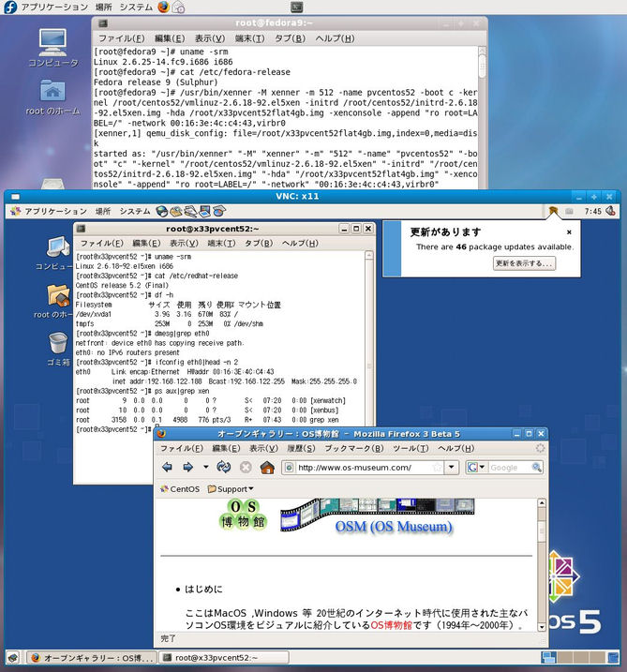The height and width of the screenshot is (672, 627).
Task: Click the package updater tray icon in CentOS panel
Action: pyautogui.click(x=553, y=211)
